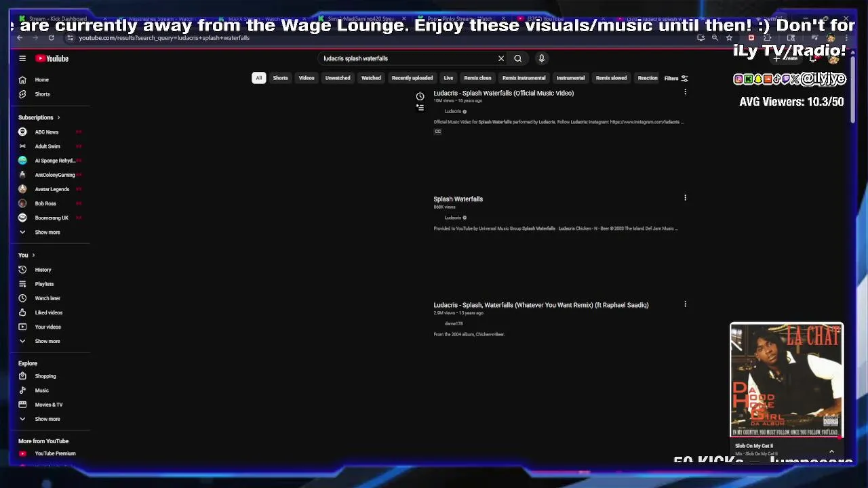Save first result to Watch later (clock icon)

(420, 97)
